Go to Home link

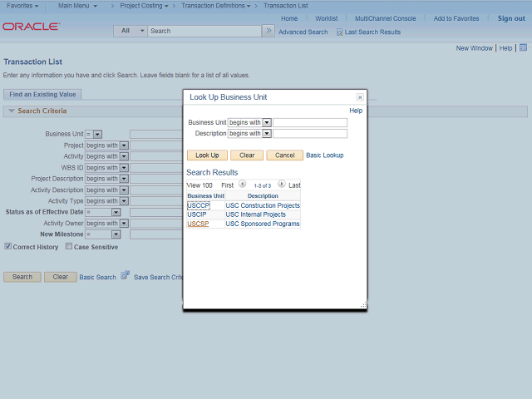tap(289, 18)
